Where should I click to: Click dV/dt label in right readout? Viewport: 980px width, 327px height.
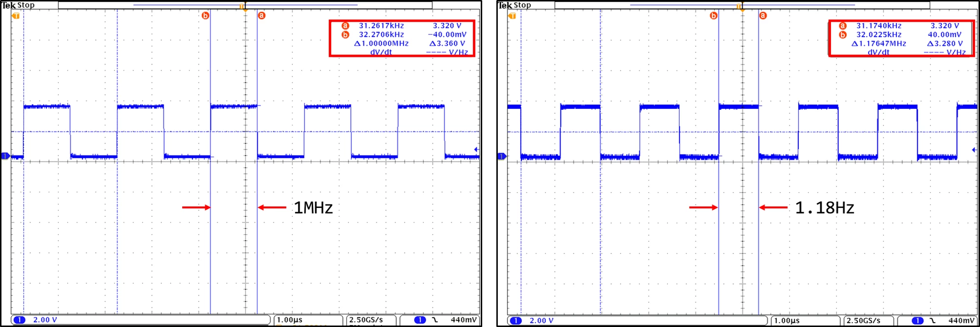879,52
